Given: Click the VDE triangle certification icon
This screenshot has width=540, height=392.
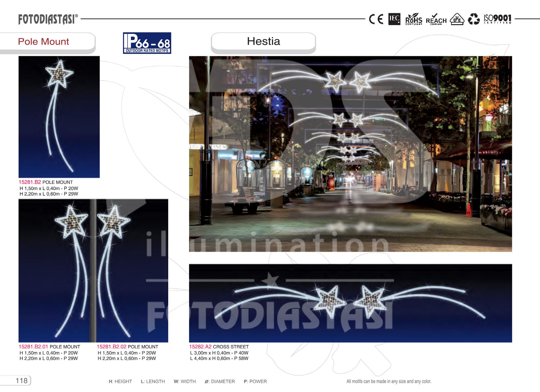Looking at the screenshot, I should 457,19.
